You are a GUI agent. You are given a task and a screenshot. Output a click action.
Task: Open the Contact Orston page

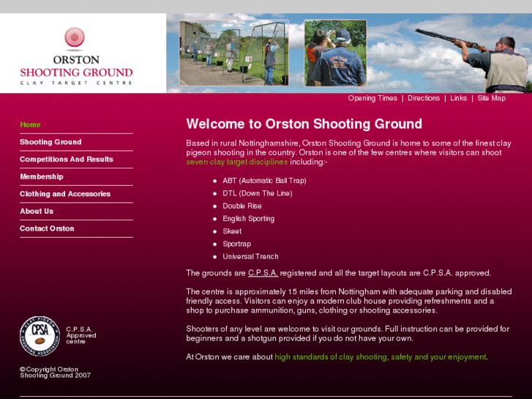(x=47, y=228)
